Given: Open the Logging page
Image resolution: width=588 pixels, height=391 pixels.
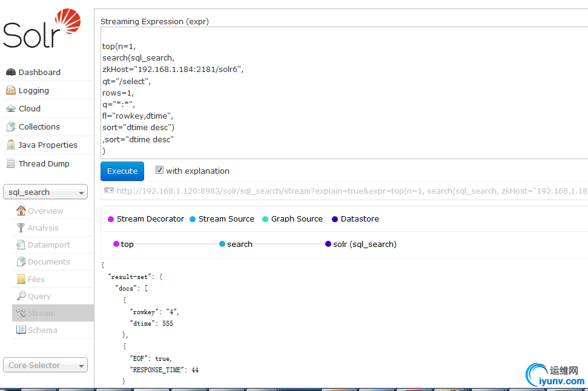Looking at the screenshot, I should click(x=34, y=90).
